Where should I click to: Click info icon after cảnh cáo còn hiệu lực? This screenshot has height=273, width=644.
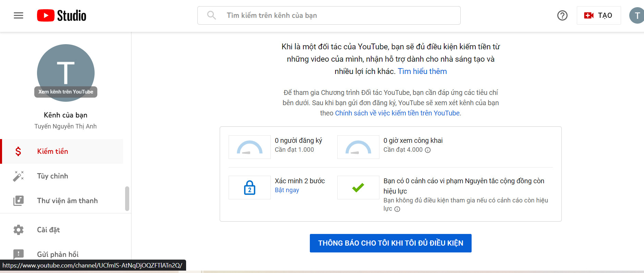click(x=397, y=209)
